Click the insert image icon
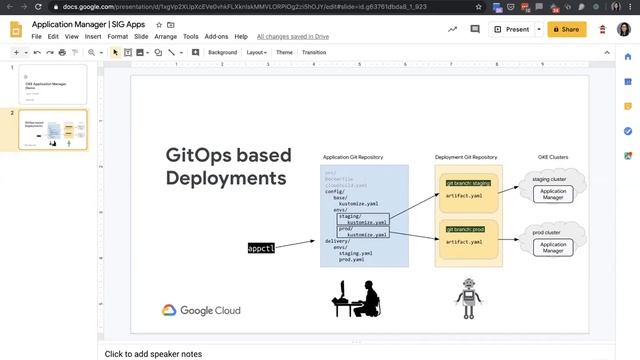Screen dimensions: 640x360 click(x=140, y=52)
